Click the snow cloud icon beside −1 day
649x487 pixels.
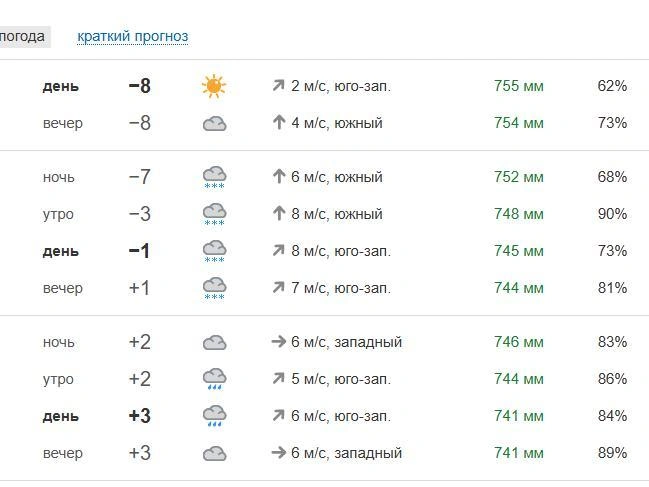(x=214, y=251)
